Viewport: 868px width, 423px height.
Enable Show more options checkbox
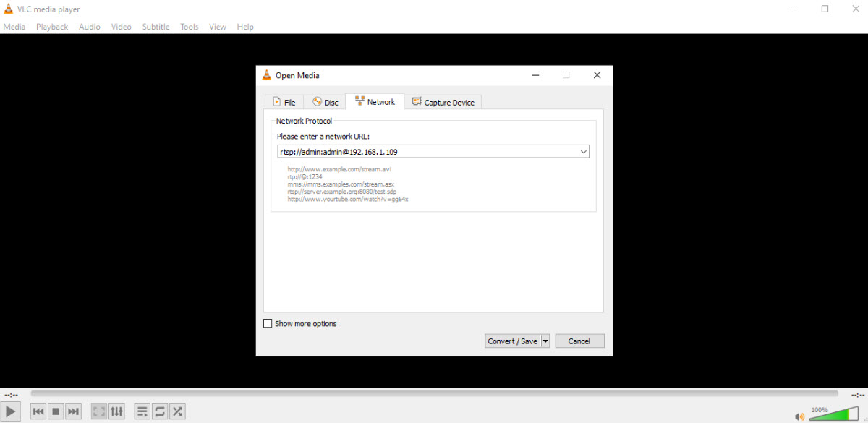(268, 324)
